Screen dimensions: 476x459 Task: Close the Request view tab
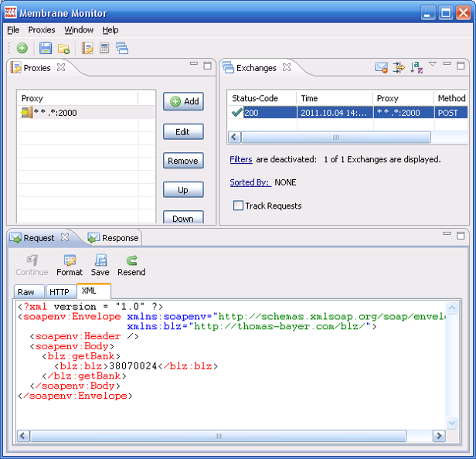pos(65,237)
